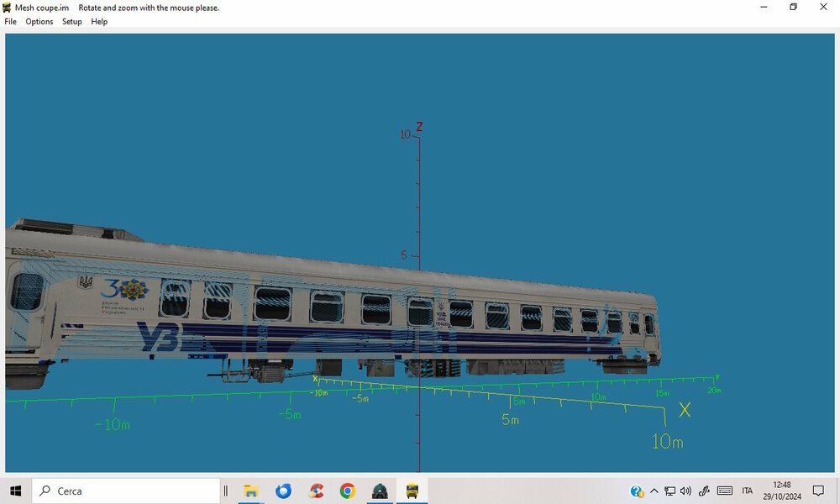This screenshot has height=504, width=840.
Task: Open the notification center icon
Action: tap(818, 491)
